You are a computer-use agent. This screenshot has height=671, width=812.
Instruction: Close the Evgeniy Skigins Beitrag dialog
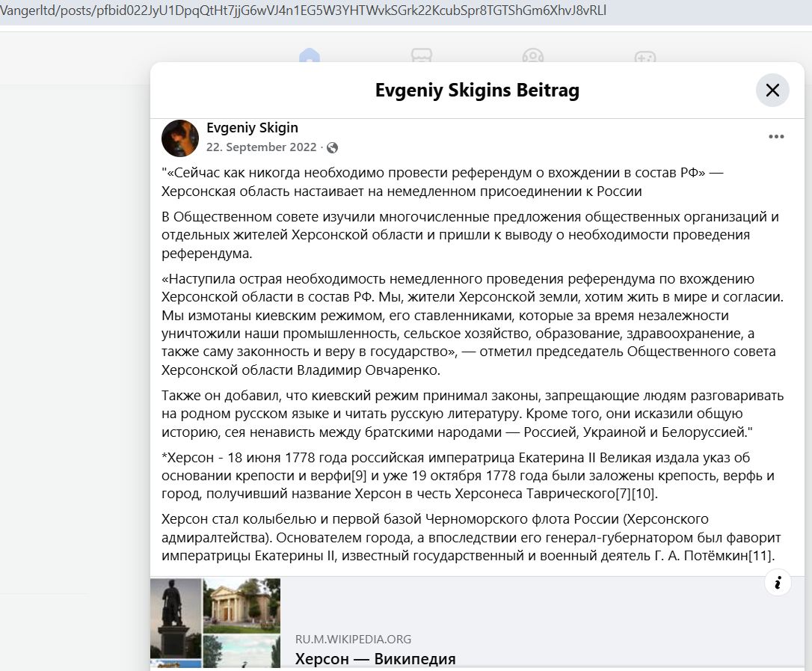tap(772, 91)
